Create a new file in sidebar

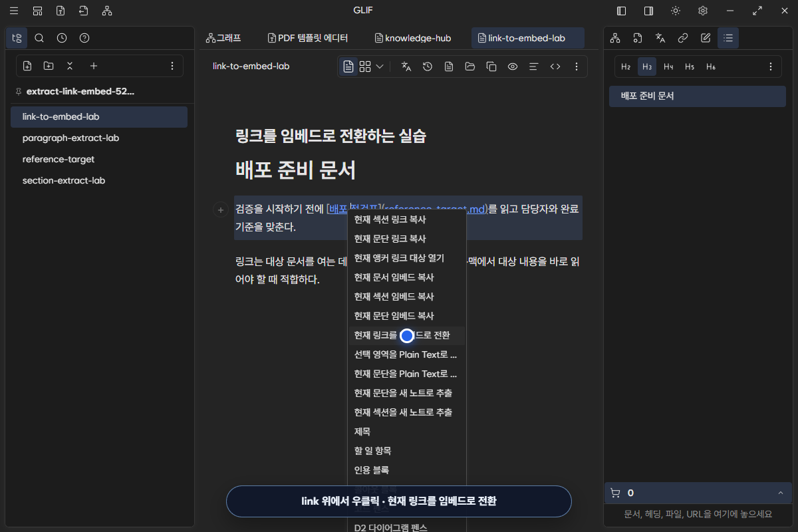click(27, 66)
